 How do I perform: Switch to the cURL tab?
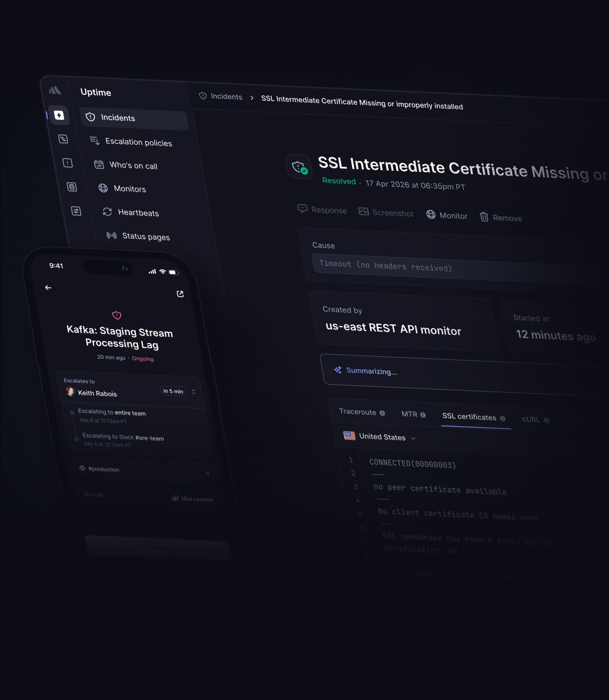531,419
